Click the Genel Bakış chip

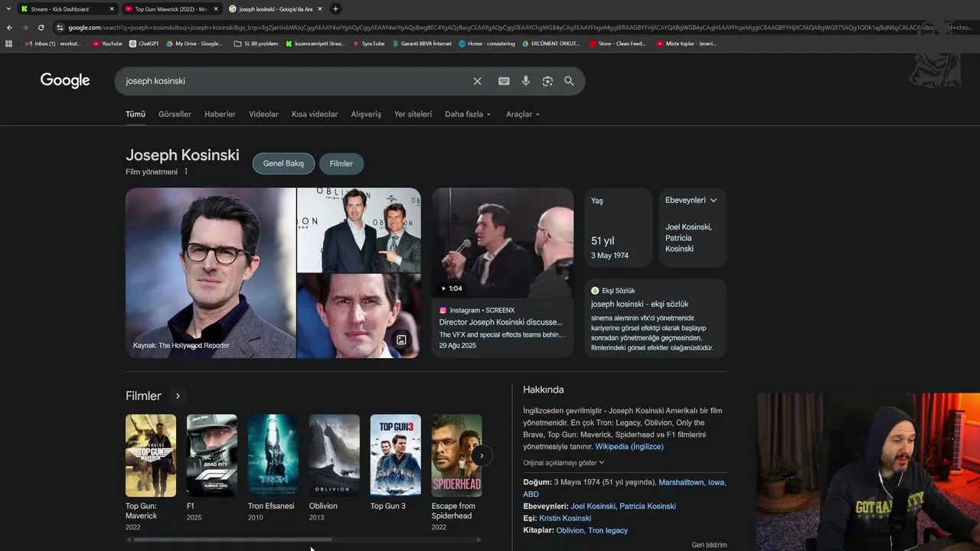point(283,163)
